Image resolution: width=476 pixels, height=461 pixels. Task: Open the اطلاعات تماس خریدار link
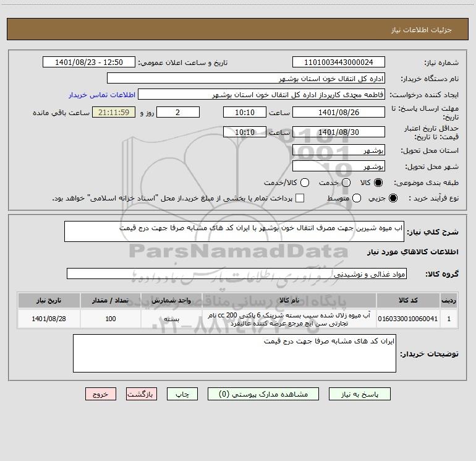click(102, 95)
